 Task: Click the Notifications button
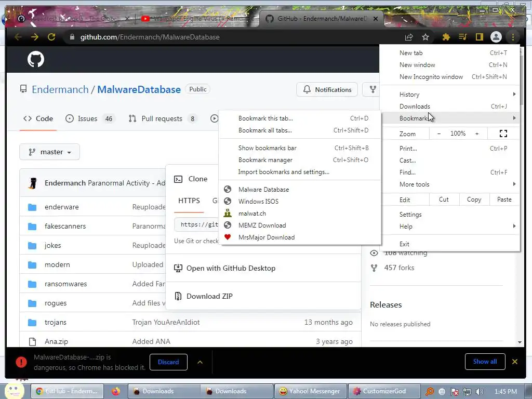pos(327,89)
